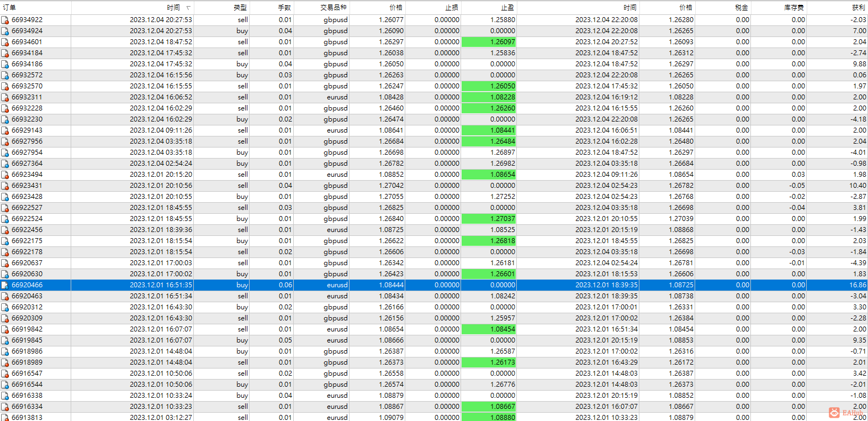868x421 pixels.
Task: Select the icon of order 66922527
Action: pyautogui.click(x=5, y=208)
